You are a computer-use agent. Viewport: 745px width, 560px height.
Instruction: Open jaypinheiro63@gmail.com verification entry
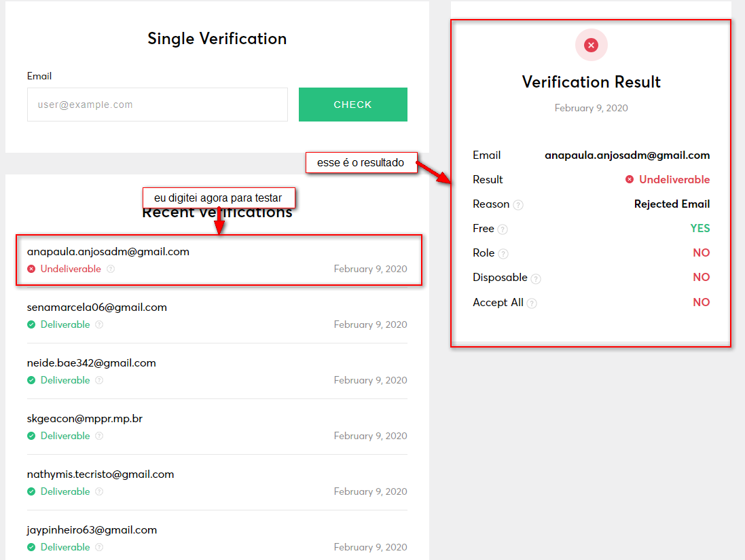[92, 530]
